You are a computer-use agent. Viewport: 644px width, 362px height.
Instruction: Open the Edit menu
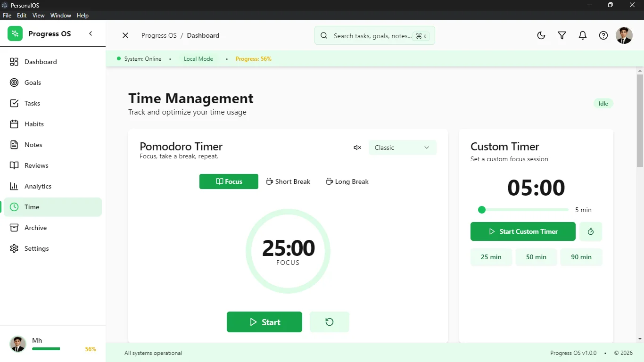tap(22, 16)
